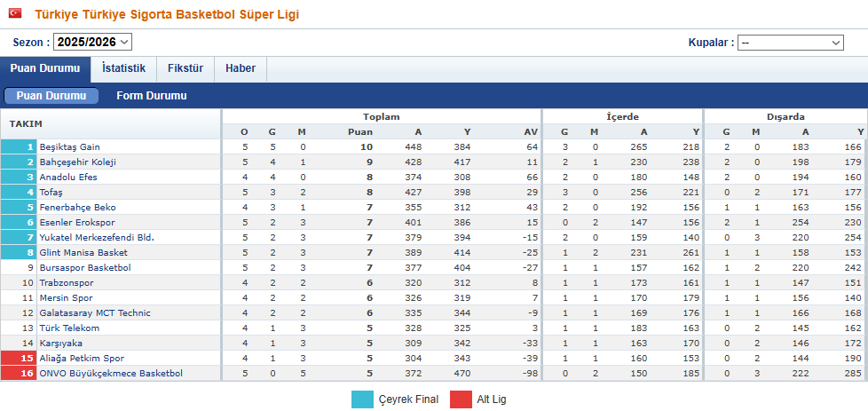
Task: Click the blue Çeyrek Final legend swatch
Action: point(363,399)
